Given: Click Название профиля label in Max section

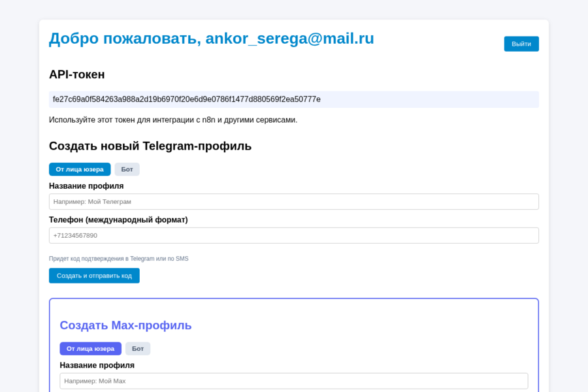Looking at the screenshot, I should pyautogui.click(x=97, y=365).
